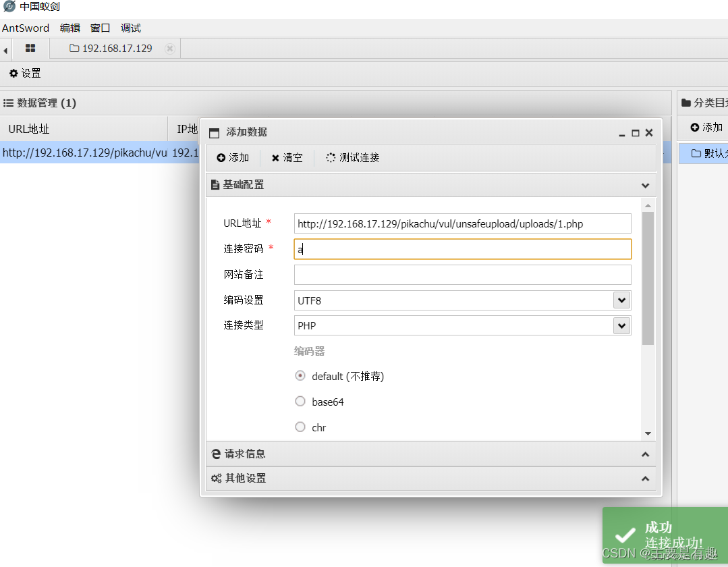Expand the 其他设置 section chevron

point(645,479)
